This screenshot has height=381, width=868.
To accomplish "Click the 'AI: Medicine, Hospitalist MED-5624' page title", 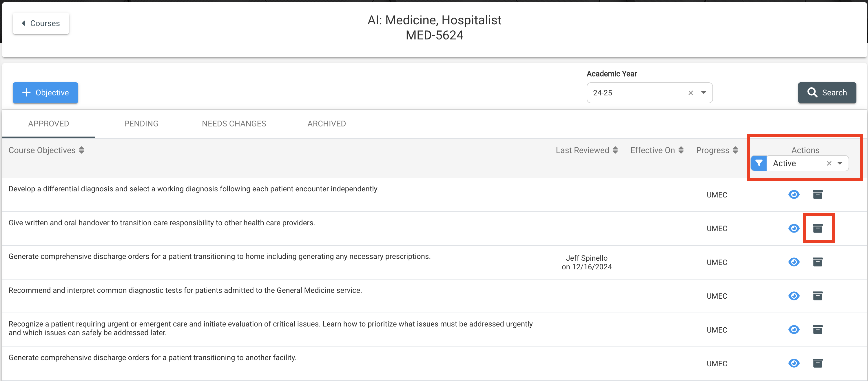I will 434,28.
